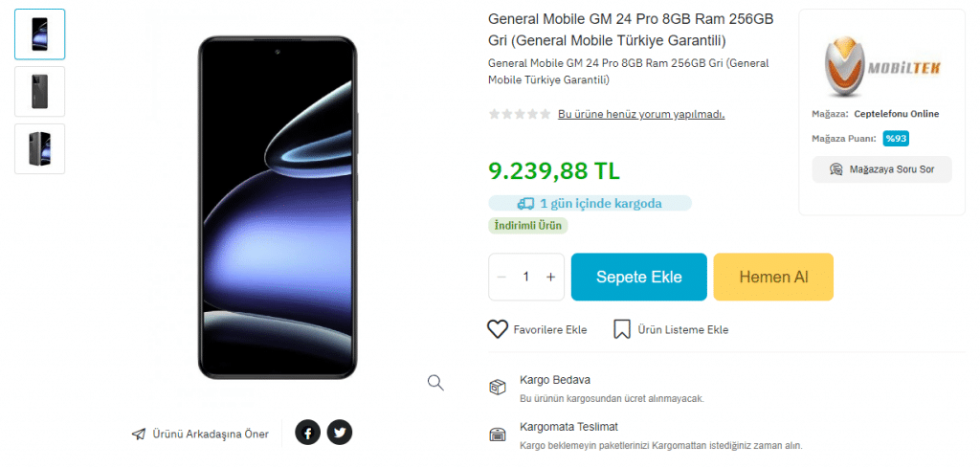
Task: Select the second back-view phone thumbnail
Action: point(40,91)
